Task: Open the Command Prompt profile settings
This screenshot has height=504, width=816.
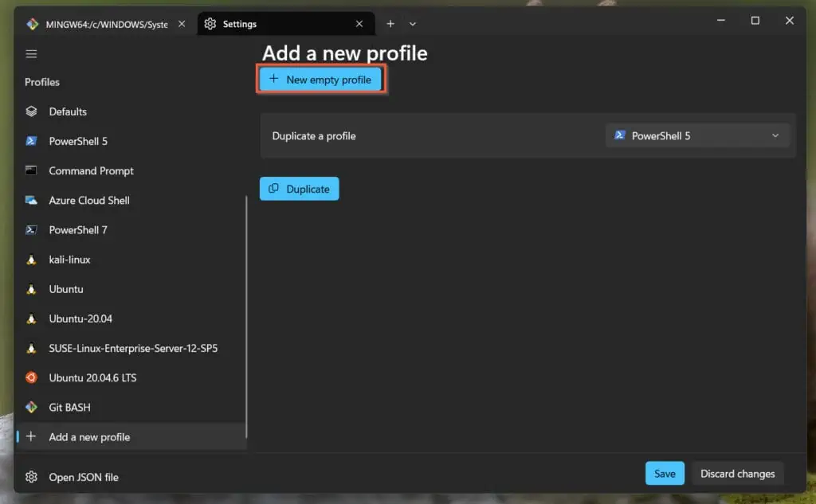Action: click(x=131, y=170)
